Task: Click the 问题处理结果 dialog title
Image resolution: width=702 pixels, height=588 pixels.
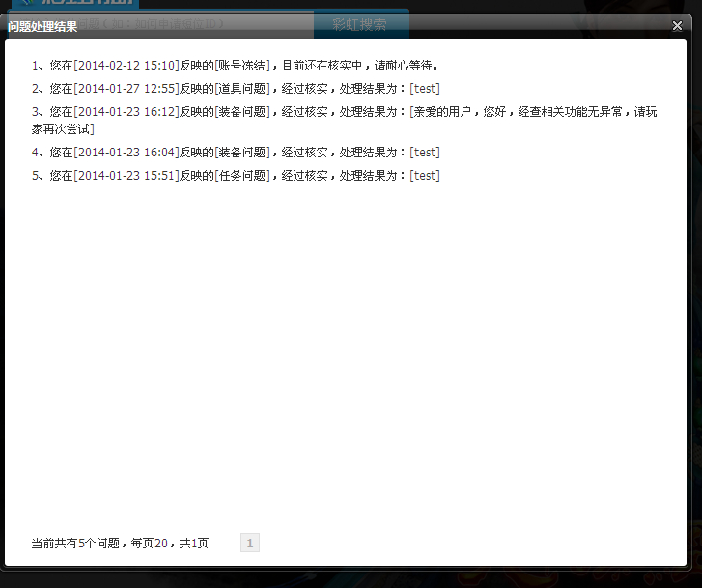Action: click(x=42, y=26)
